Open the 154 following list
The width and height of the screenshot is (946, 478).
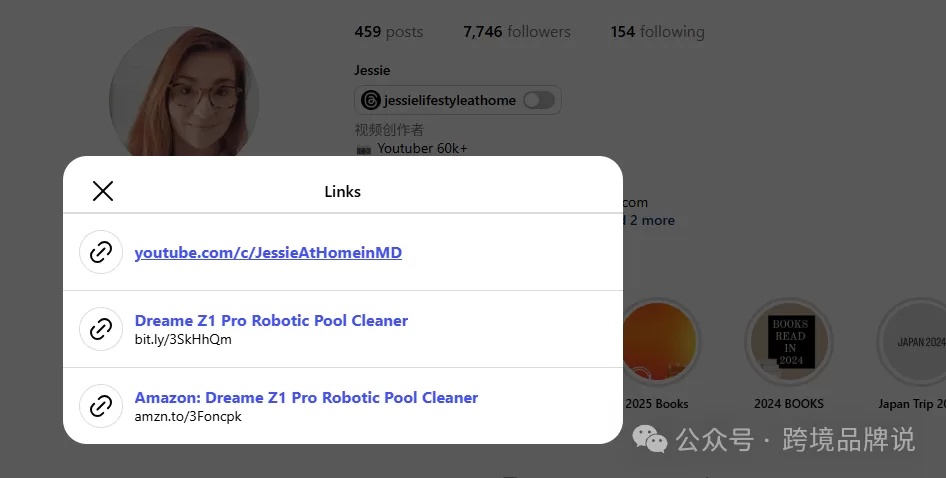[x=657, y=32]
